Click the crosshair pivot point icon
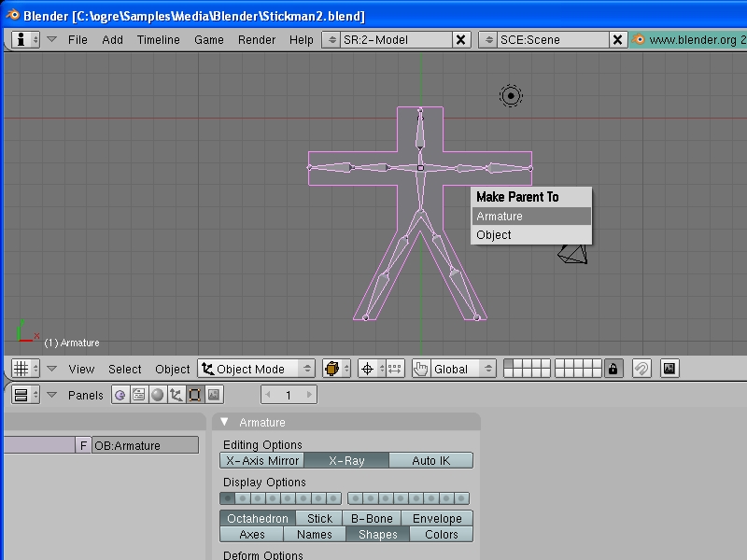Image resolution: width=747 pixels, height=560 pixels. tap(367, 369)
